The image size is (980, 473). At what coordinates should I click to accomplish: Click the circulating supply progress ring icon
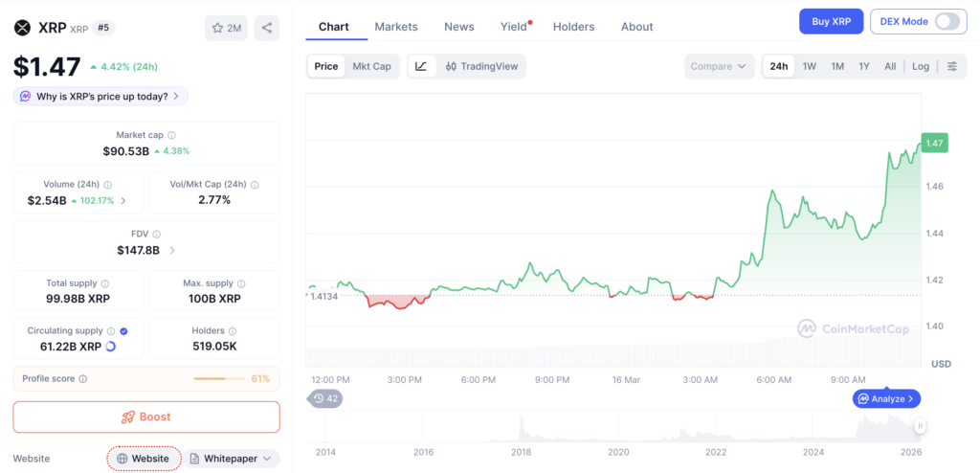[111, 347]
